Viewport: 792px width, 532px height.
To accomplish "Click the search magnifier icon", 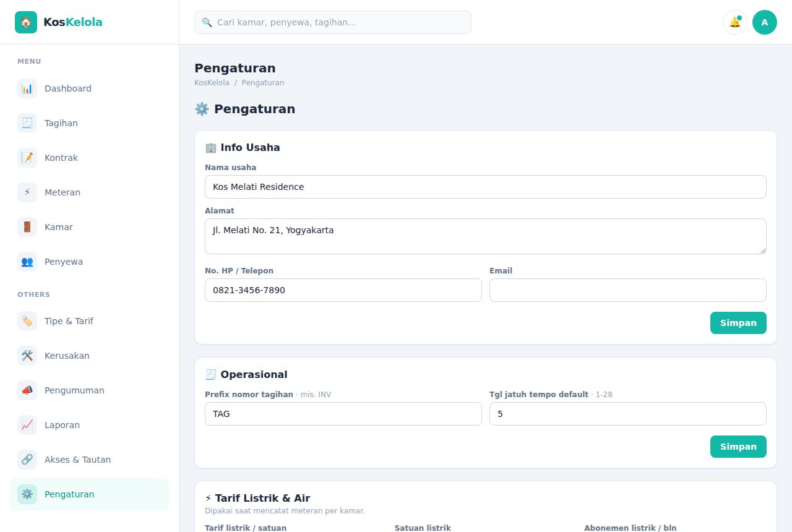I will click(x=207, y=22).
